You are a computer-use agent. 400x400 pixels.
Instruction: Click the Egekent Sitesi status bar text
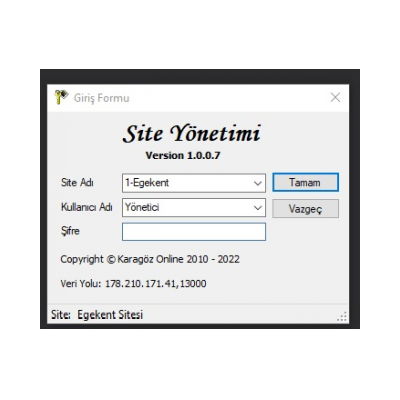(110, 315)
